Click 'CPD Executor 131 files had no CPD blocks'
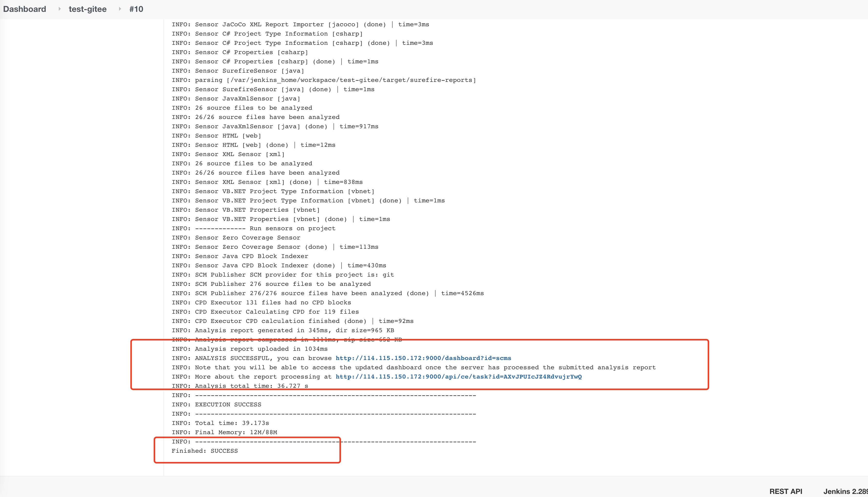The image size is (868, 497). tap(261, 302)
